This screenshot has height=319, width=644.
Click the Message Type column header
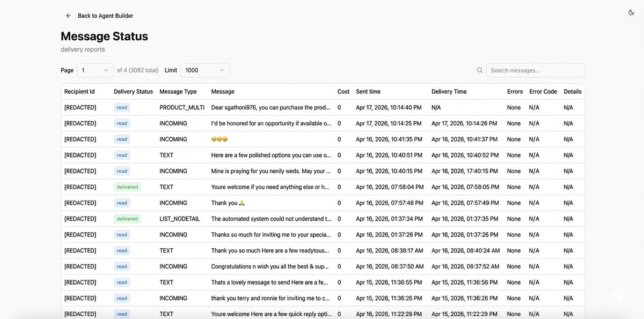[178, 92]
